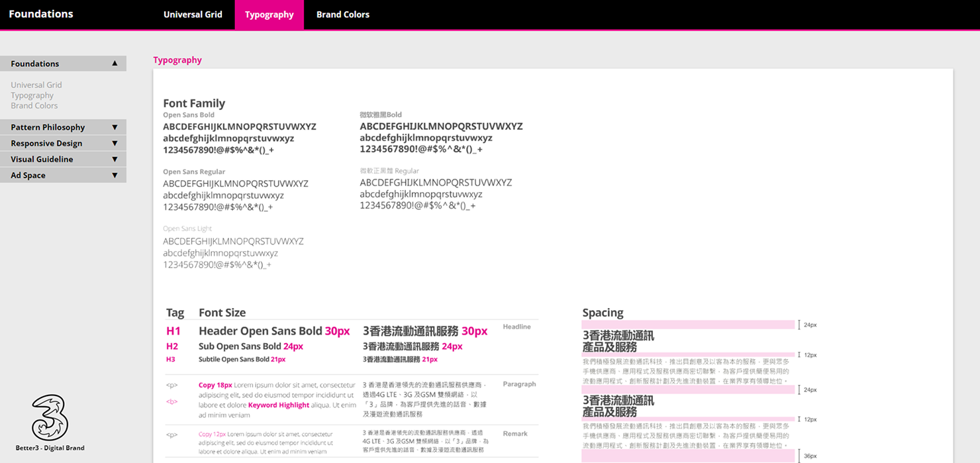Select the Typography tab
The width and height of the screenshot is (980, 463).
click(x=269, y=15)
